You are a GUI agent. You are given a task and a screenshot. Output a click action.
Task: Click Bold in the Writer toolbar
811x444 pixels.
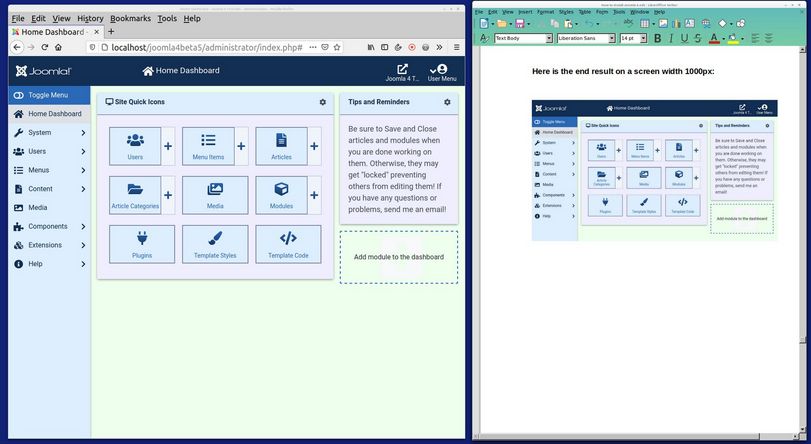pos(657,38)
